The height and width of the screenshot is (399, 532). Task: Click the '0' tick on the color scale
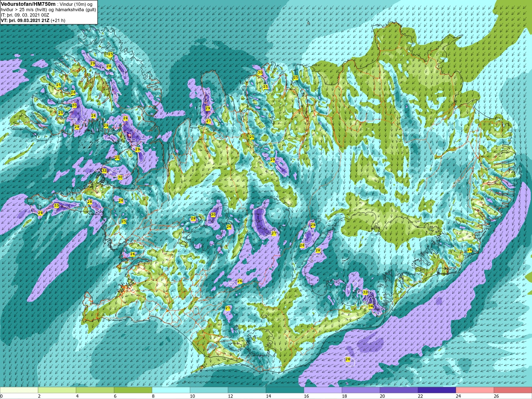(2, 396)
